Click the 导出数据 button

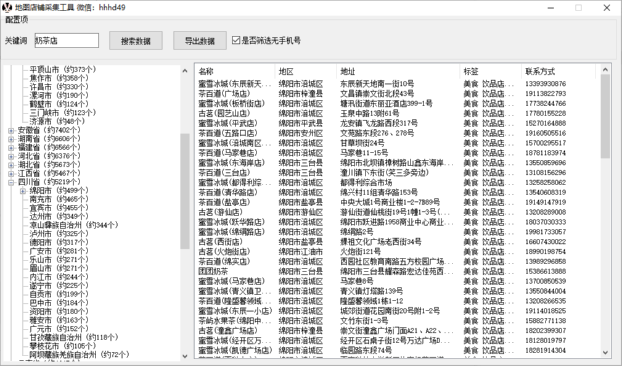pyautogui.click(x=200, y=40)
